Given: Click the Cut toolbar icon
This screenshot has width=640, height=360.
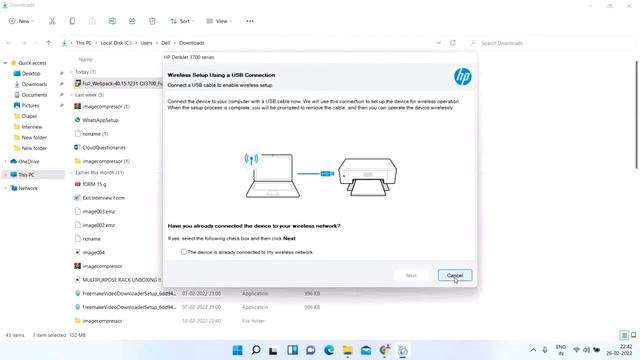Looking at the screenshot, I should [52, 21].
